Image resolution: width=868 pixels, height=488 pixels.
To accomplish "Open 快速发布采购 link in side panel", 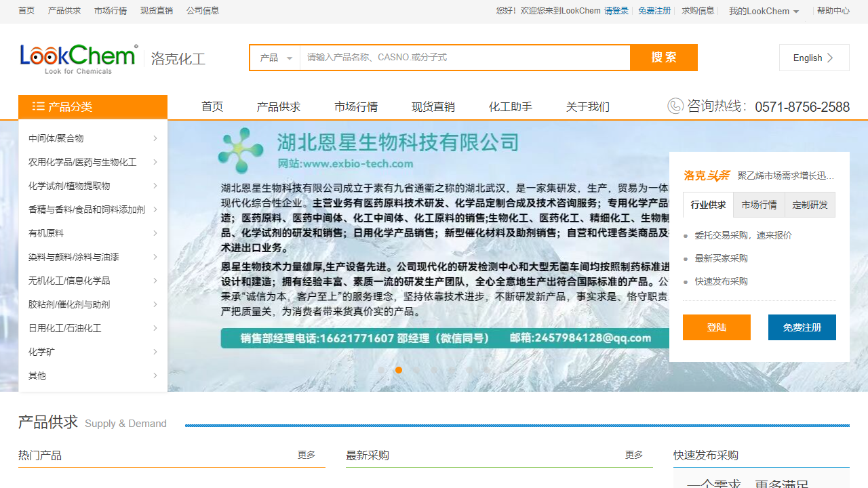I will coord(721,281).
